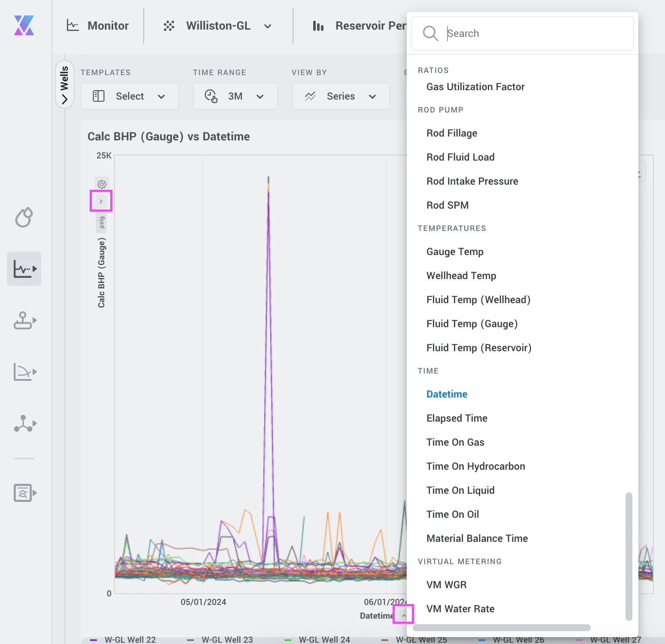Viewport: 665px width, 644px height.
Task: Select the highlighted Datetime option
Action: pyautogui.click(x=447, y=394)
